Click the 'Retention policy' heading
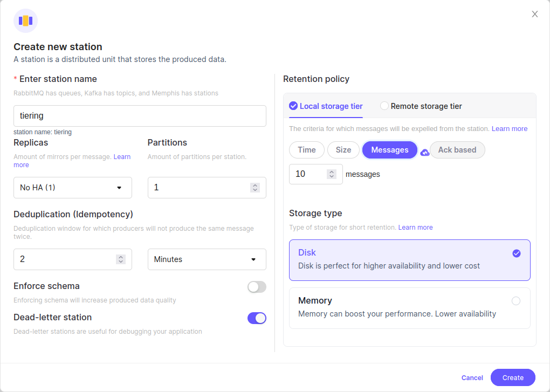Screen dimensions: 550x392 tap(316, 79)
